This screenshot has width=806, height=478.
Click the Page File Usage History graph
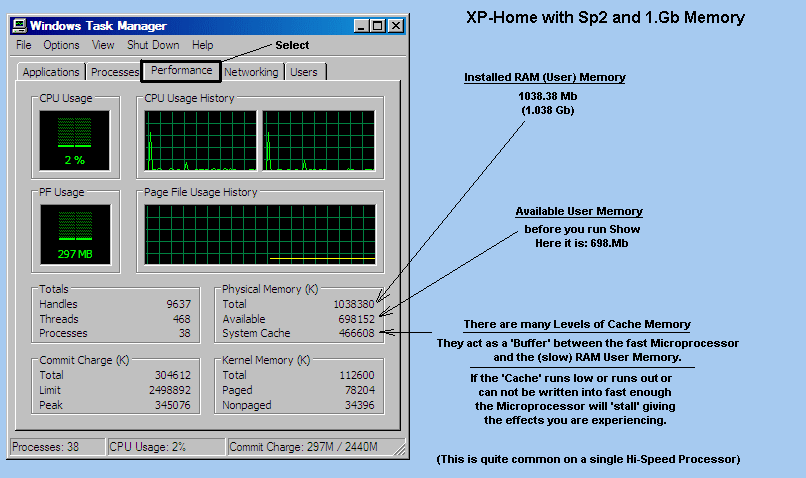pos(260,234)
